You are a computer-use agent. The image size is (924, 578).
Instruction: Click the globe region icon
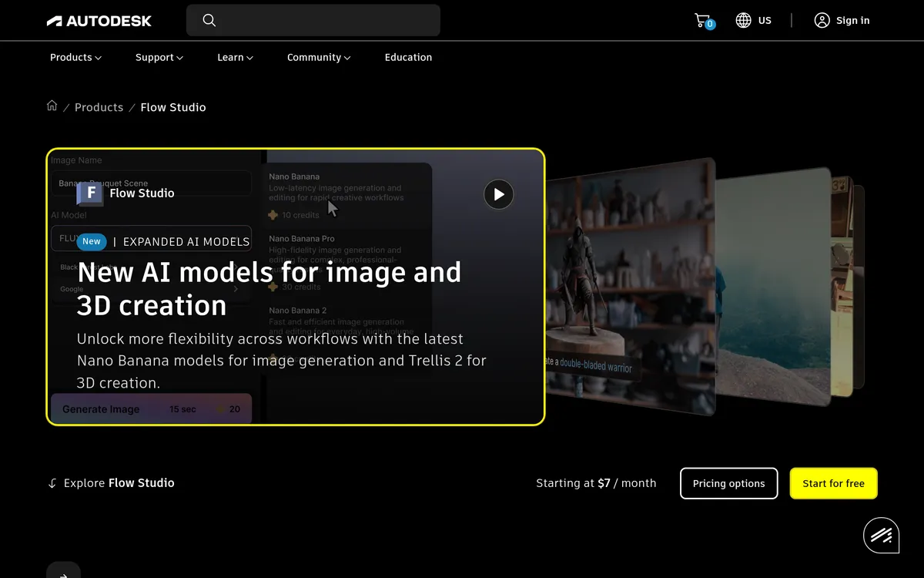point(743,21)
